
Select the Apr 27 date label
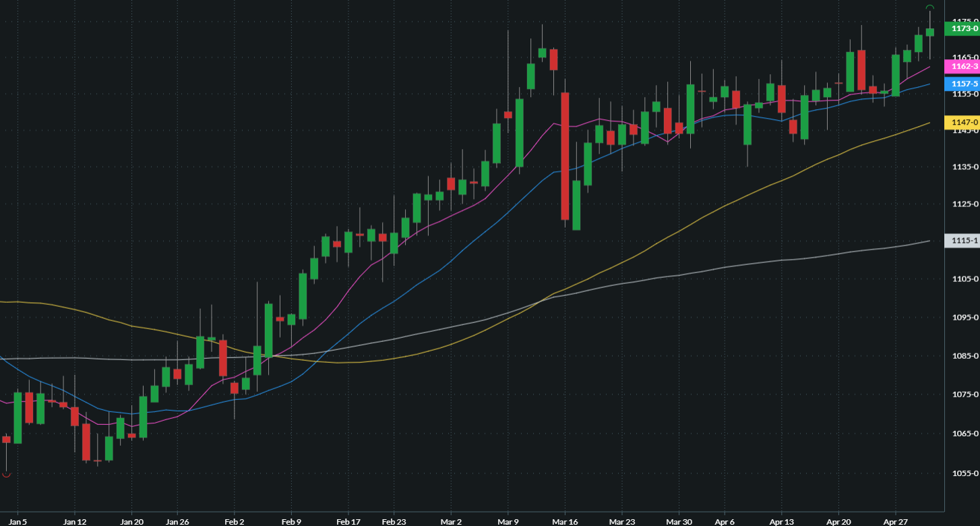pos(895,521)
